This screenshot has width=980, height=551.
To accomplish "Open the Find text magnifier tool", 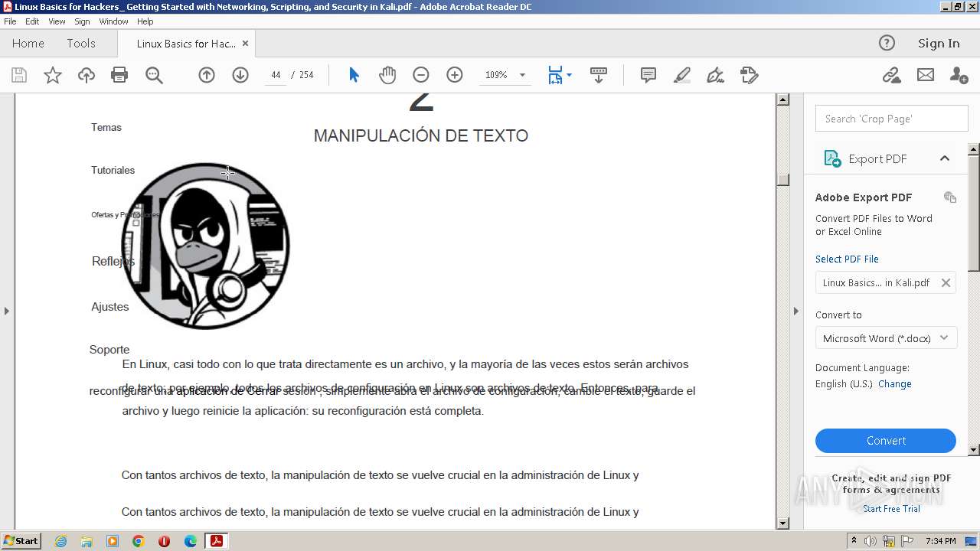I will click(x=154, y=75).
